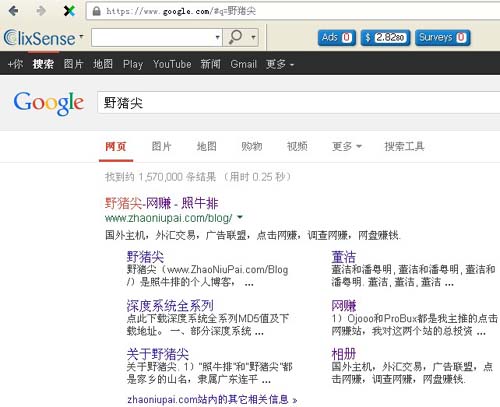Open the 野猪尖 sitelink
This screenshot has height=407, width=500.
coord(145,257)
